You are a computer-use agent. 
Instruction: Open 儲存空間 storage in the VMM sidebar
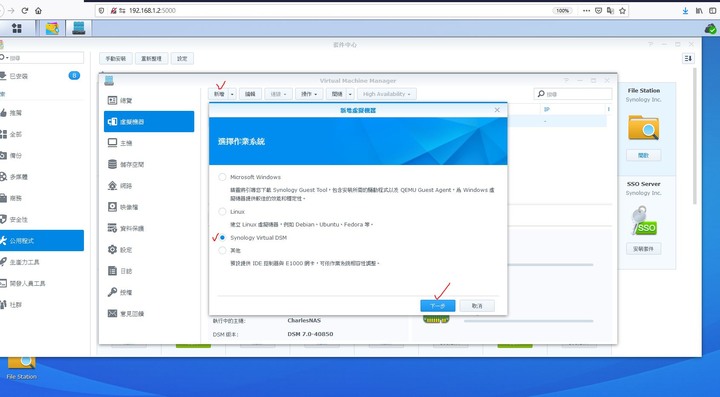[149, 164]
